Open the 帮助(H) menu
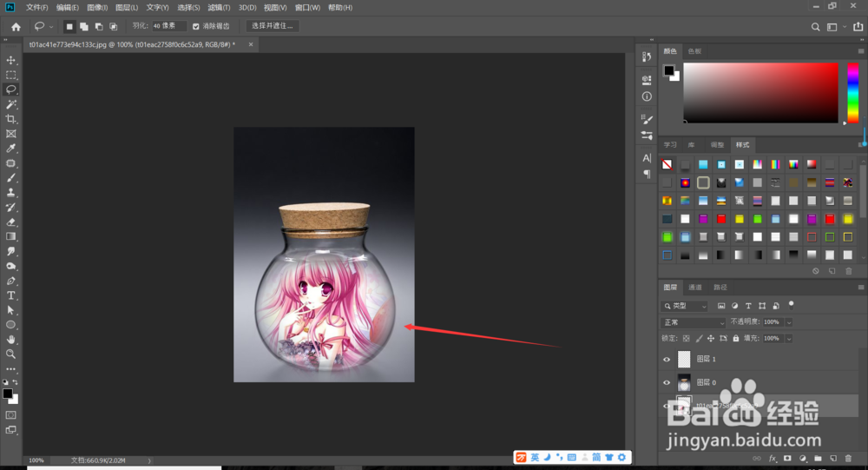Image resolution: width=868 pixels, height=470 pixels. click(x=340, y=8)
